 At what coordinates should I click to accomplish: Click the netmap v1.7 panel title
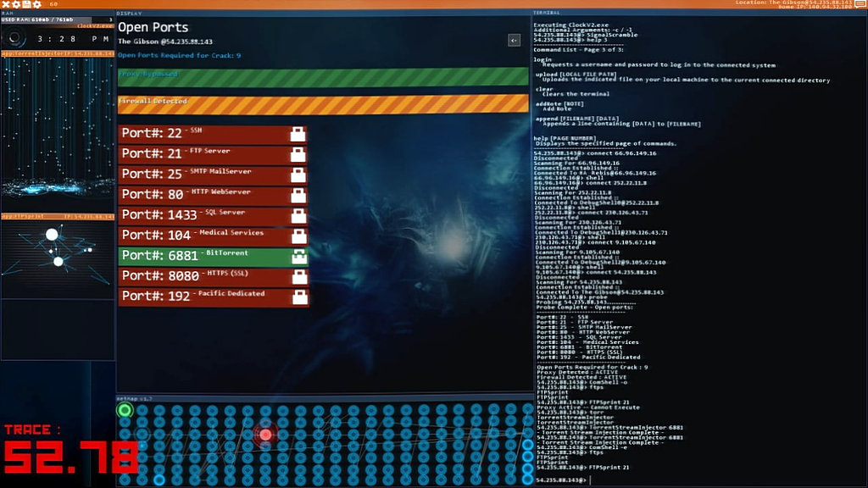135,398
